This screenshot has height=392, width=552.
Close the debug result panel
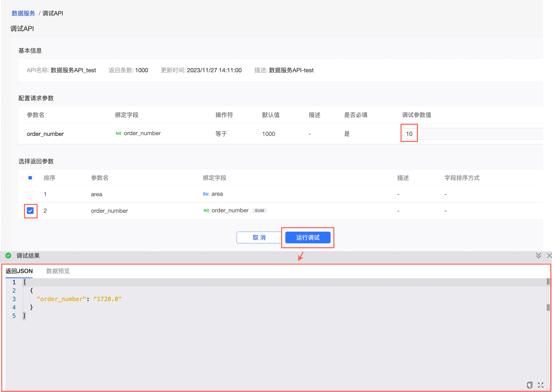click(549, 256)
